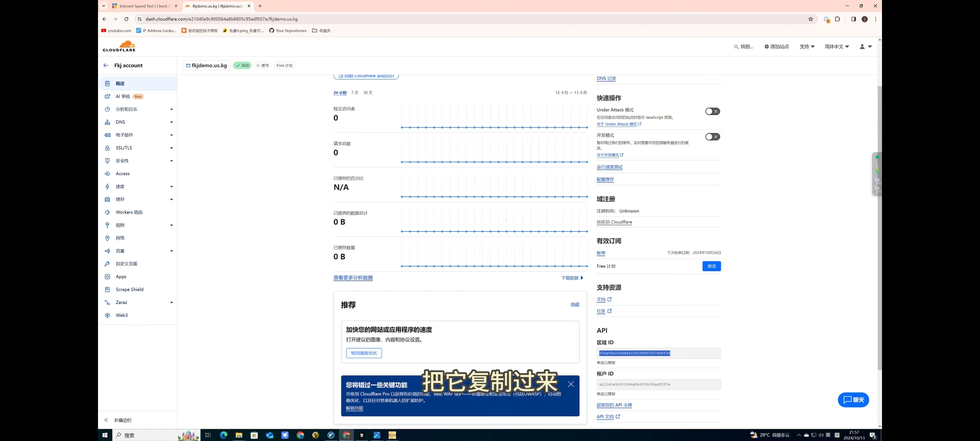Screen dimensions: 980x441
Task: Click the Web3 sidebar icon
Action: (x=107, y=315)
